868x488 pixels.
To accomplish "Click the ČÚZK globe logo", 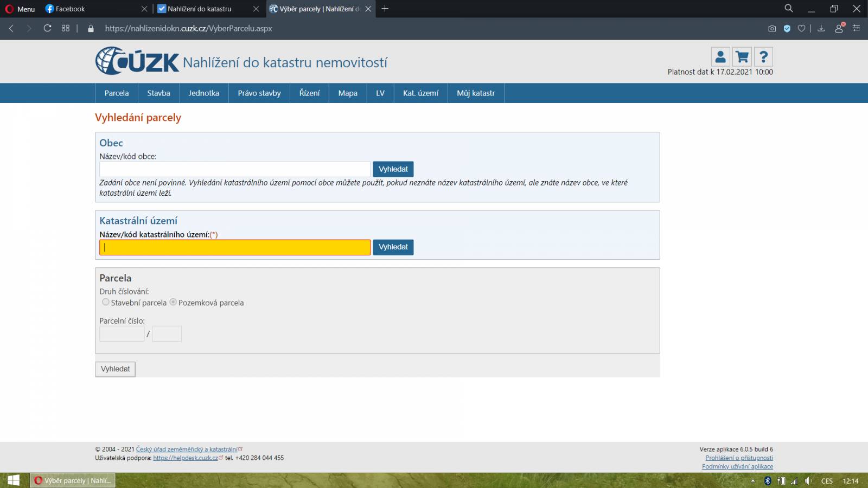I will (x=137, y=61).
